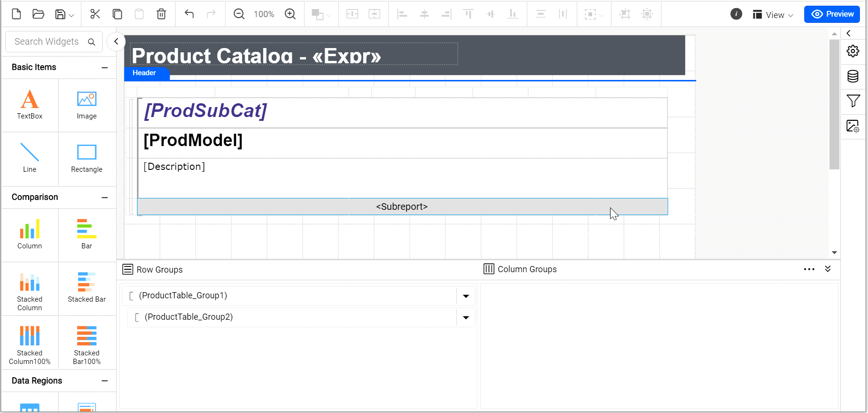Screen dimensions: 868x413
Task: Select the Column chart widget
Action: [30, 235]
